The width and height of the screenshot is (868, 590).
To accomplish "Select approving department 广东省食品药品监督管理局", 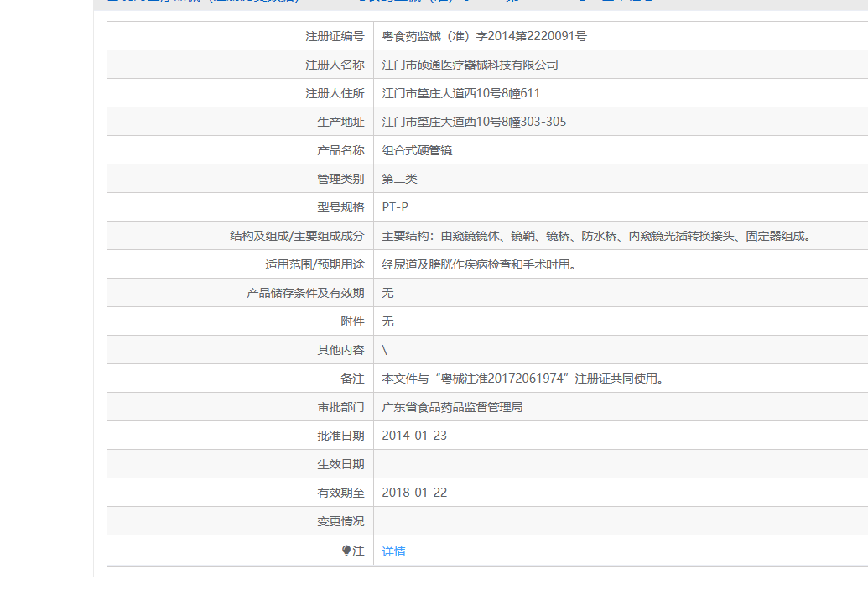I will coord(452,407).
